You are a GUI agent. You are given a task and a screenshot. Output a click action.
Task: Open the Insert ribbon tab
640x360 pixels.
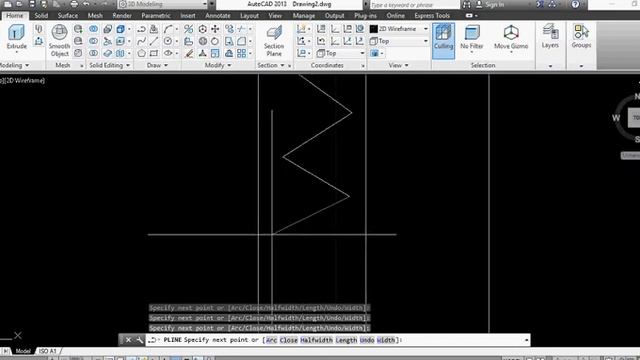coord(188,16)
